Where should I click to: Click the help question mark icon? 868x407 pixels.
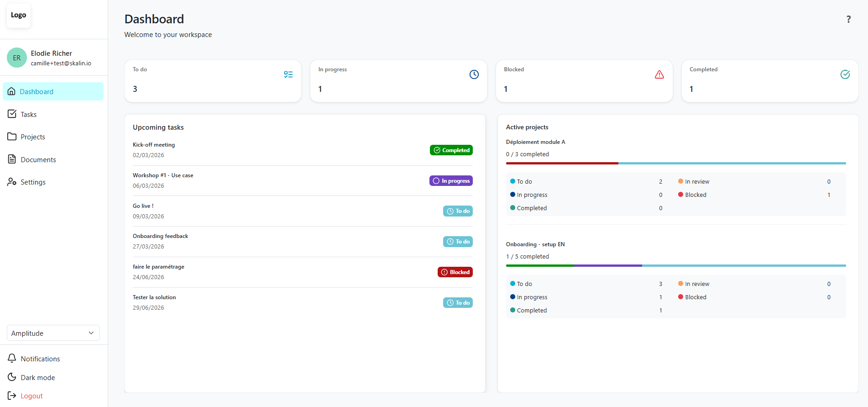tap(848, 19)
